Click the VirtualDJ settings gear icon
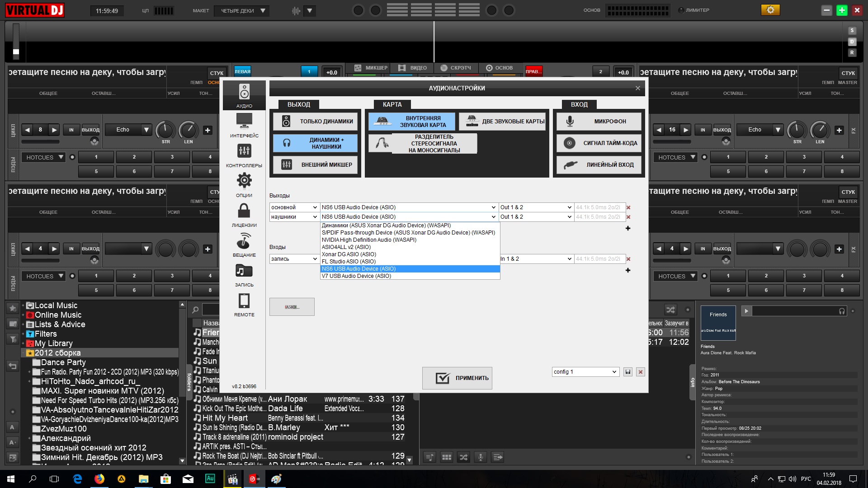The height and width of the screenshot is (488, 868). point(770,10)
